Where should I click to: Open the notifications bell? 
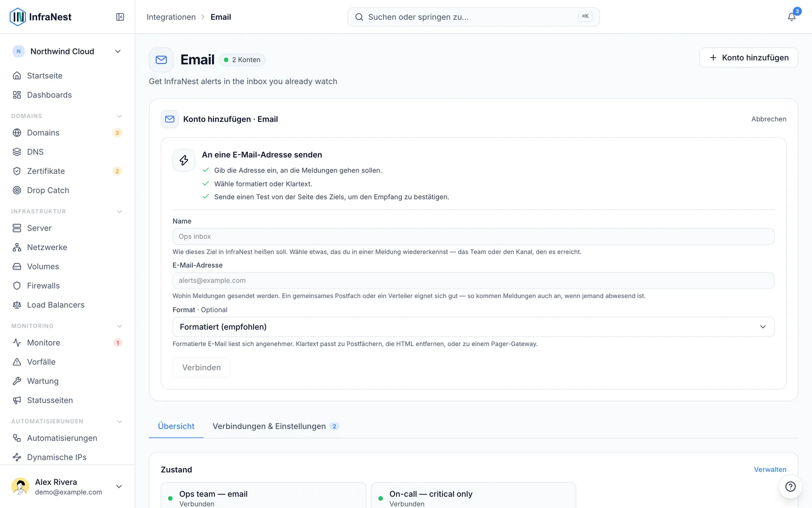click(791, 17)
